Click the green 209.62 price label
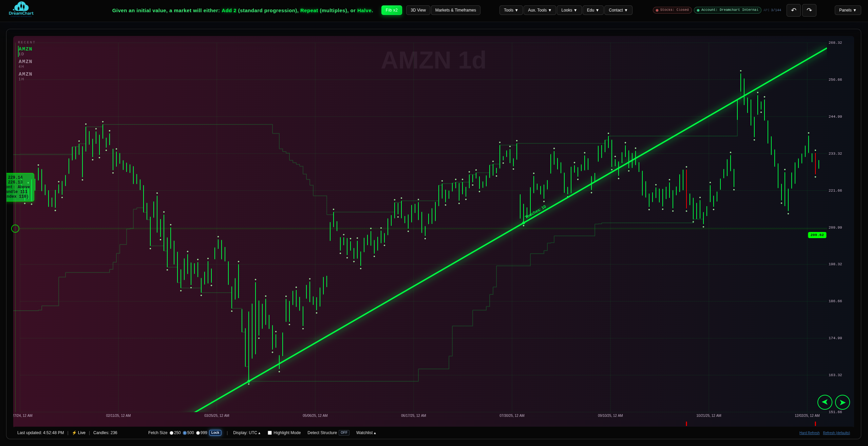Screen dimensions: 868x446 click(x=817, y=235)
